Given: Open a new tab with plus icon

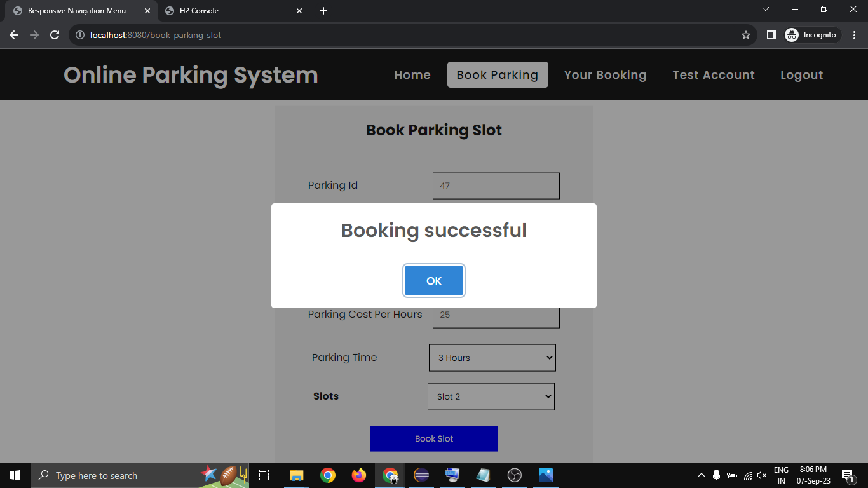Looking at the screenshot, I should click(x=323, y=11).
